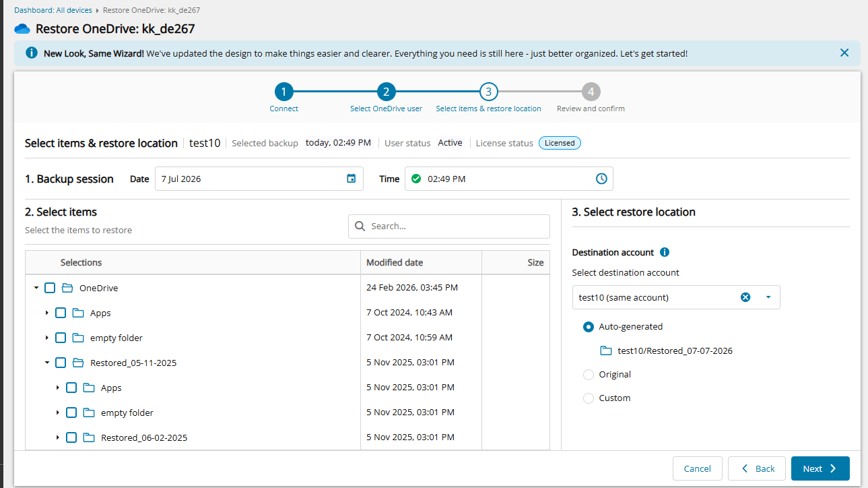Click the Date field showing 7 Jul 2026
The image size is (868, 488).
pyautogui.click(x=259, y=179)
